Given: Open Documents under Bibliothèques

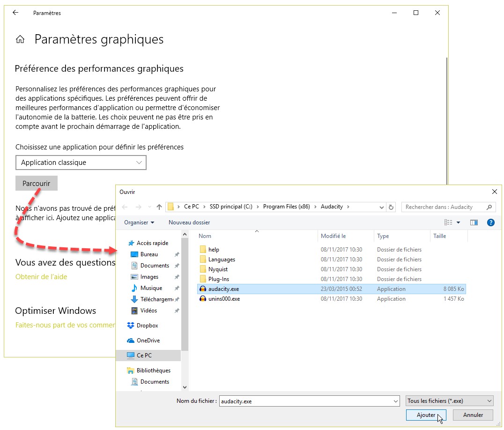Looking at the screenshot, I should pos(150,382).
